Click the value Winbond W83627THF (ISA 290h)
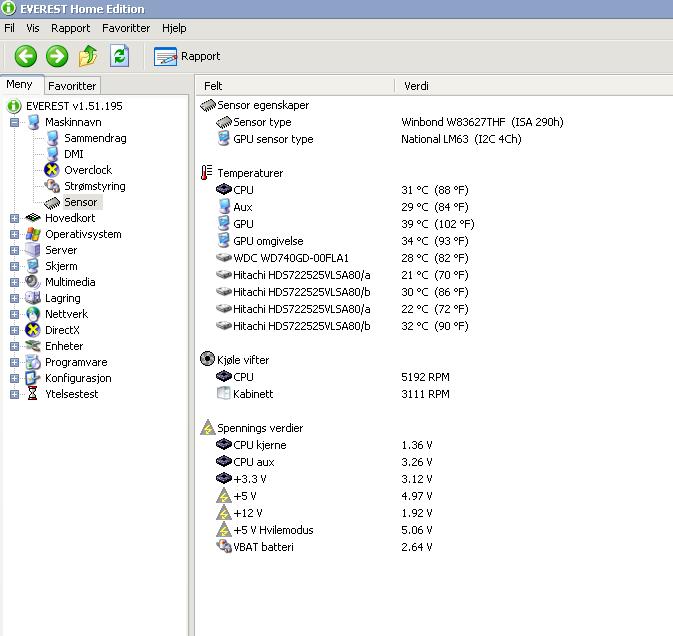 [482, 122]
